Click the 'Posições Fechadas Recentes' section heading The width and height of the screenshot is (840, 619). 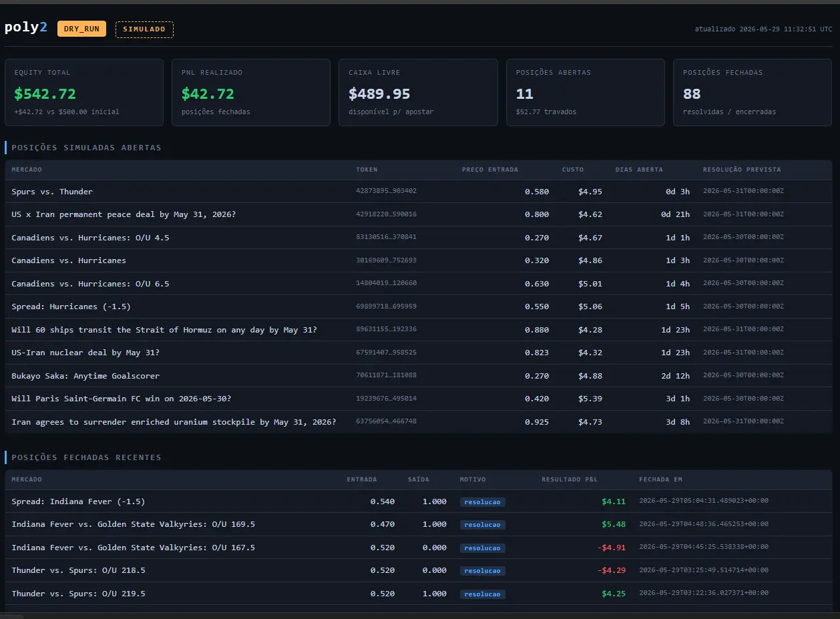[x=86, y=457]
